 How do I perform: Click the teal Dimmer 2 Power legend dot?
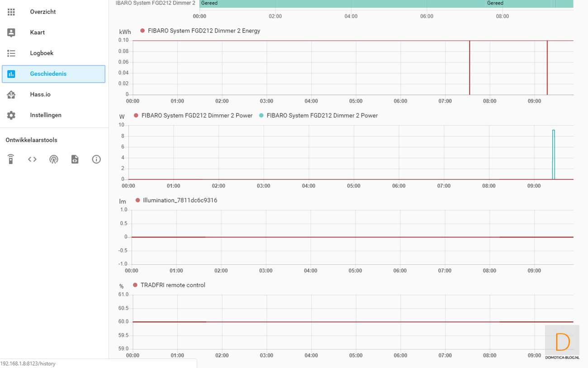pyautogui.click(x=261, y=115)
